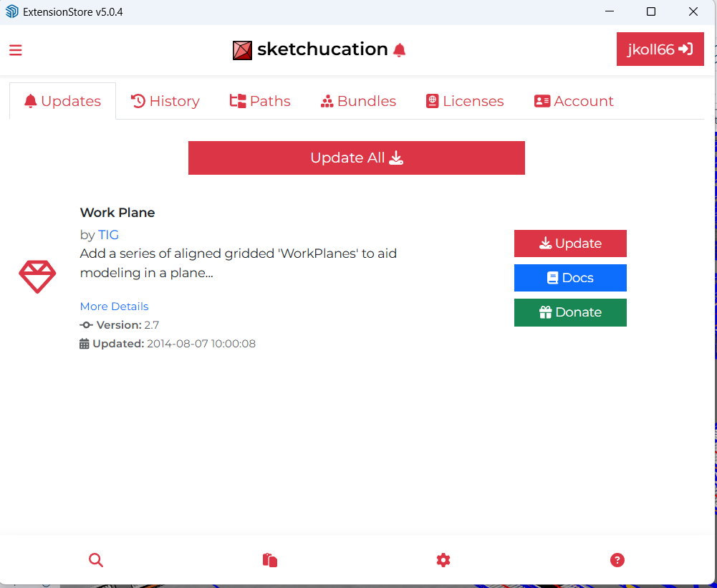This screenshot has width=717, height=588.
Task: Open the Account tab
Action: pos(574,101)
